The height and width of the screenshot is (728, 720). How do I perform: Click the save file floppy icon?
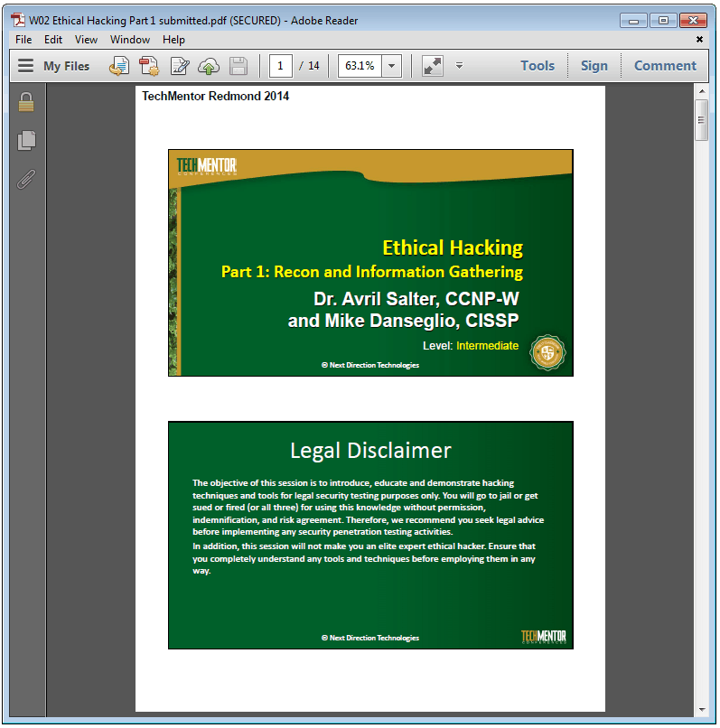[x=238, y=66]
